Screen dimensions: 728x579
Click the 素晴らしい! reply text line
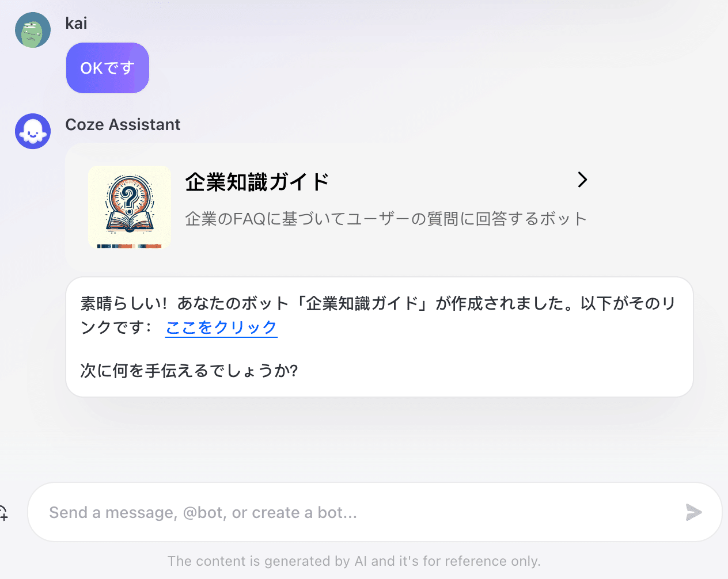pyautogui.click(x=377, y=303)
